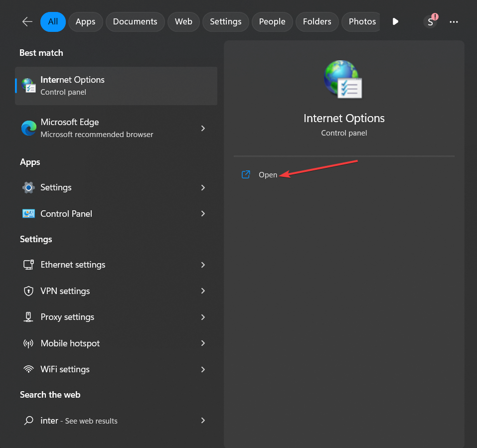Viewport: 477px width, 448px height.
Task: Go back with the left arrow icon
Action: coord(27,21)
